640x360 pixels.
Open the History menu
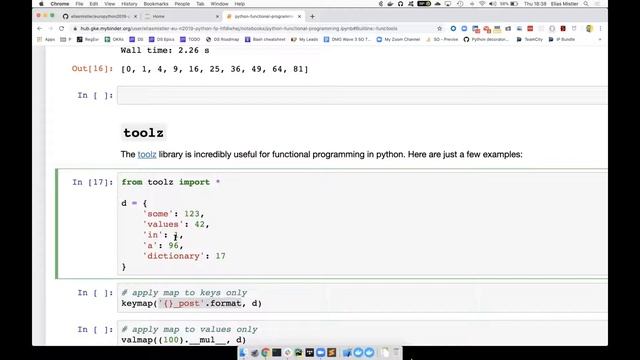click(x=129, y=4)
